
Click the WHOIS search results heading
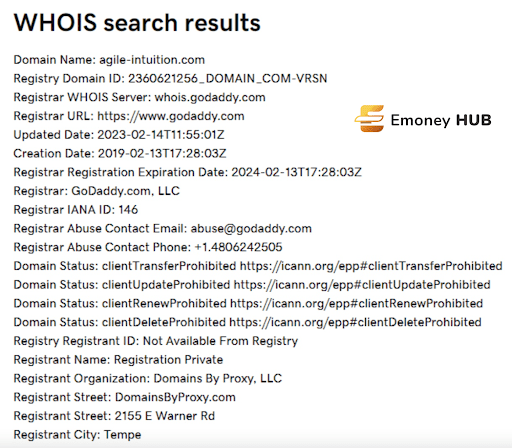137,23
